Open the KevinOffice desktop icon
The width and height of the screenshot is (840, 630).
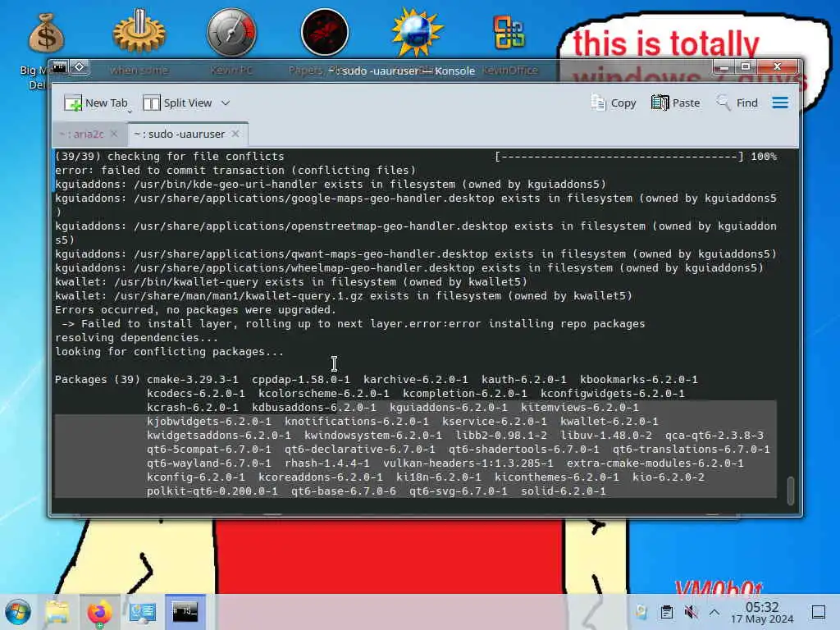pyautogui.click(x=509, y=32)
